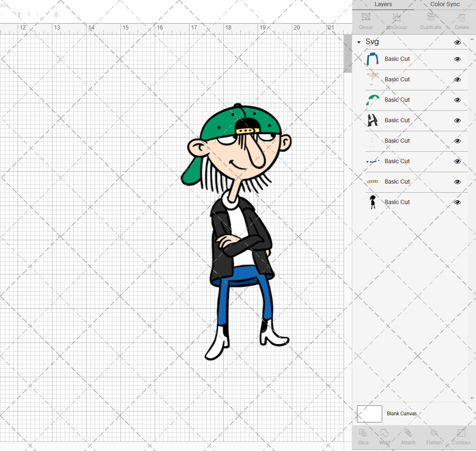The height and width of the screenshot is (451, 476).
Task: Collapse the Svg group arrow
Action: [x=359, y=42]
